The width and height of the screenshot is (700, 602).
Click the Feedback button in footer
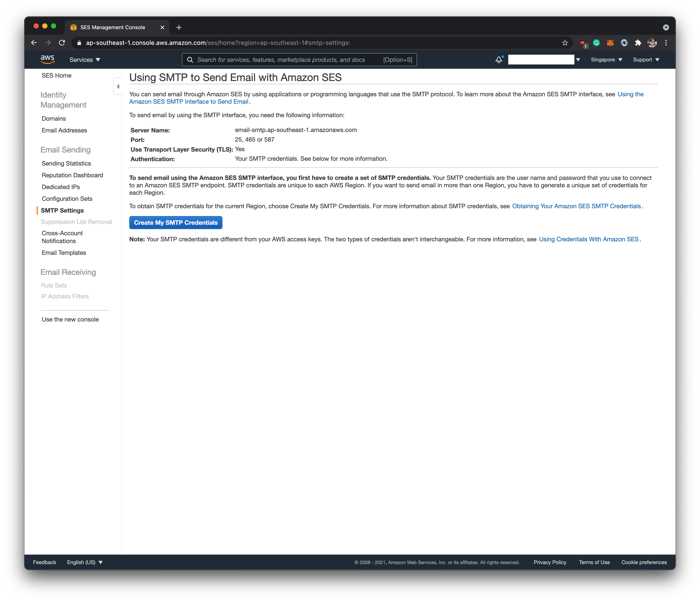tap(45, 562)
